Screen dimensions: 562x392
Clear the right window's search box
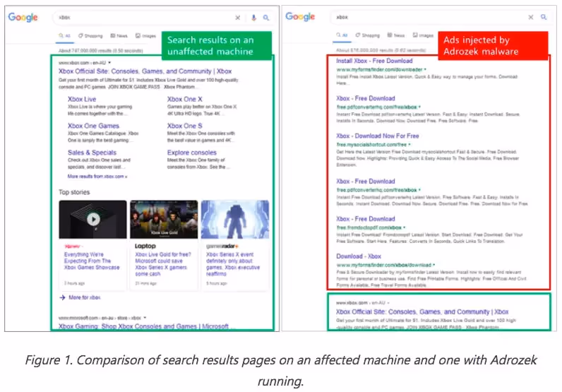(531, 17)
